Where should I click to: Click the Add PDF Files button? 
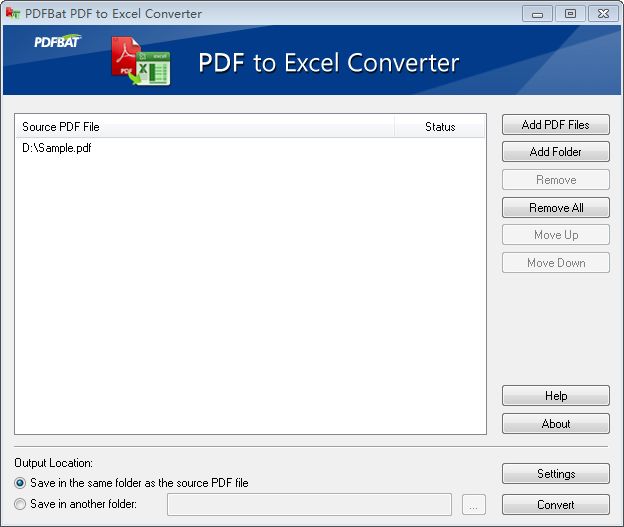556,125
